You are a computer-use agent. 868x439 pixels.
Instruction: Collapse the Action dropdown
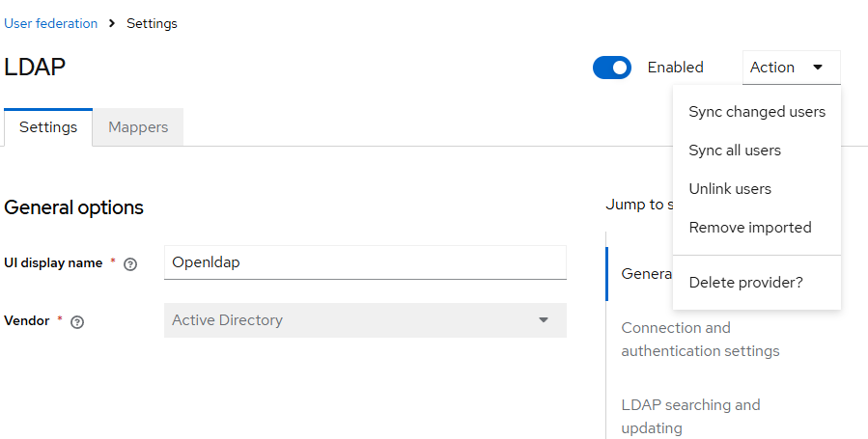point(791,68)
